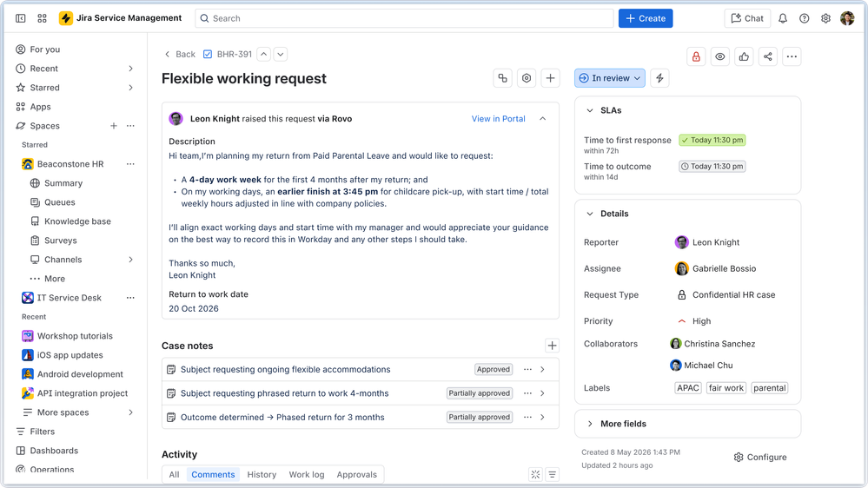This screenshot has height=488, width=868.
Task: Click the target icon beside the title
Action: [527, 78]
